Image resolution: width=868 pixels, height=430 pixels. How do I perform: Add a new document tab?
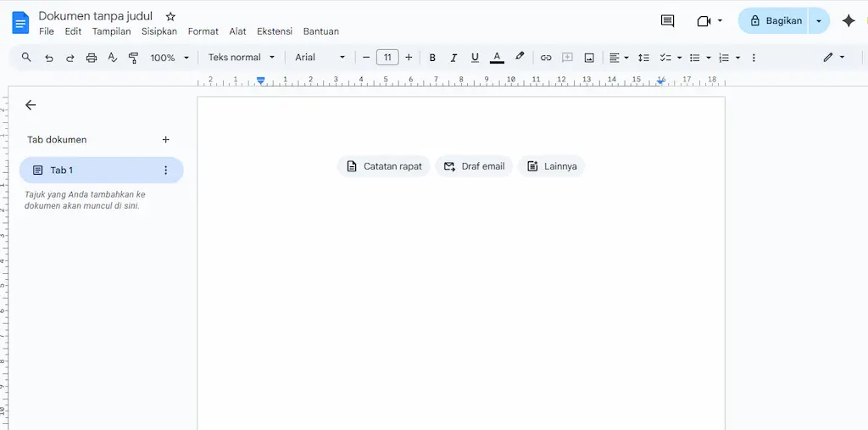click(x=165, y=140)
